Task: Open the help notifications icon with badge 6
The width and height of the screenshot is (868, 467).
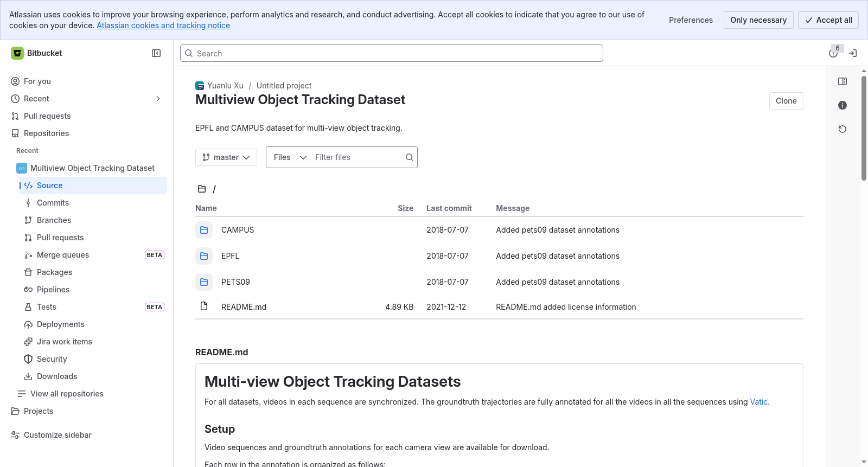Action: 833,53
